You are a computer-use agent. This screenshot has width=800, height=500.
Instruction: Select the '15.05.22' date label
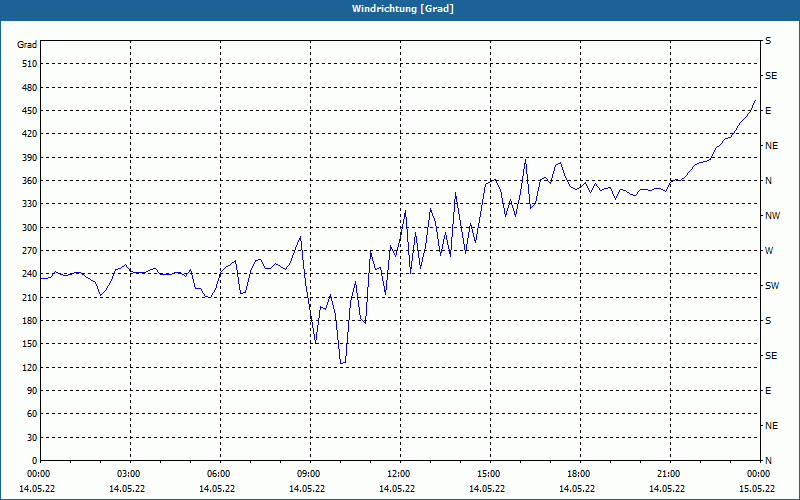tap(757, 488)
